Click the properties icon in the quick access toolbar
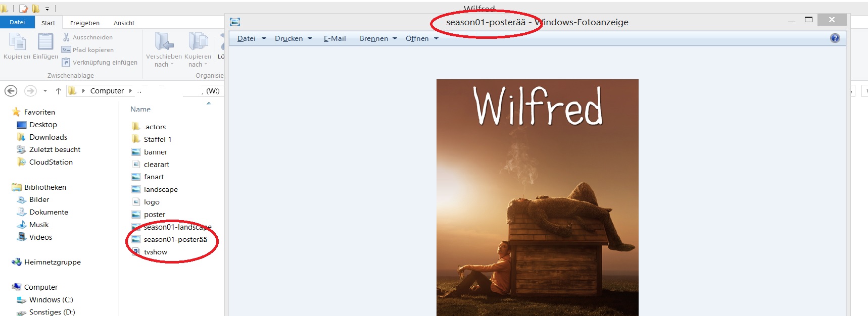The width and height of the screenshot is (868, 316). pos(23,9)
